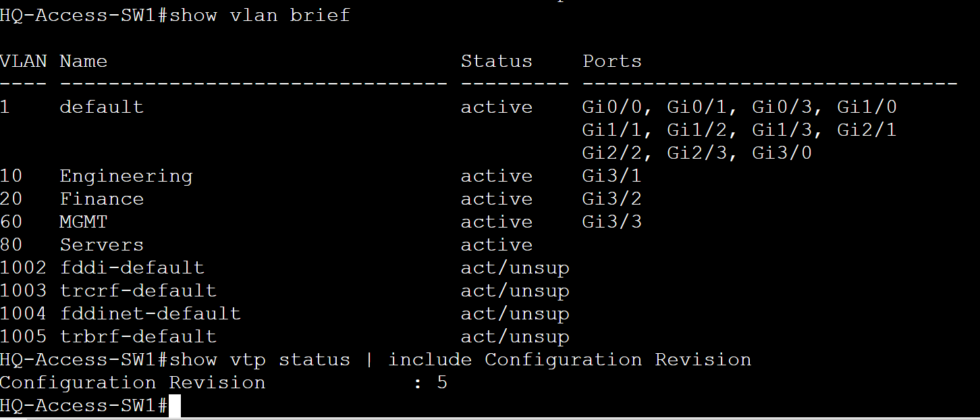Click the Engineering VLAN name
The width and height of the screenshot is (980, 420).
point(126,176)
